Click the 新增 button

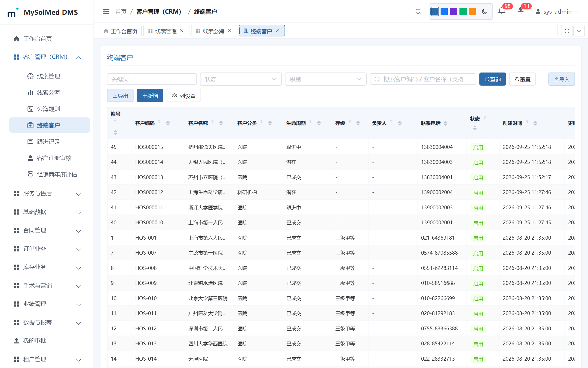(150, 95)
